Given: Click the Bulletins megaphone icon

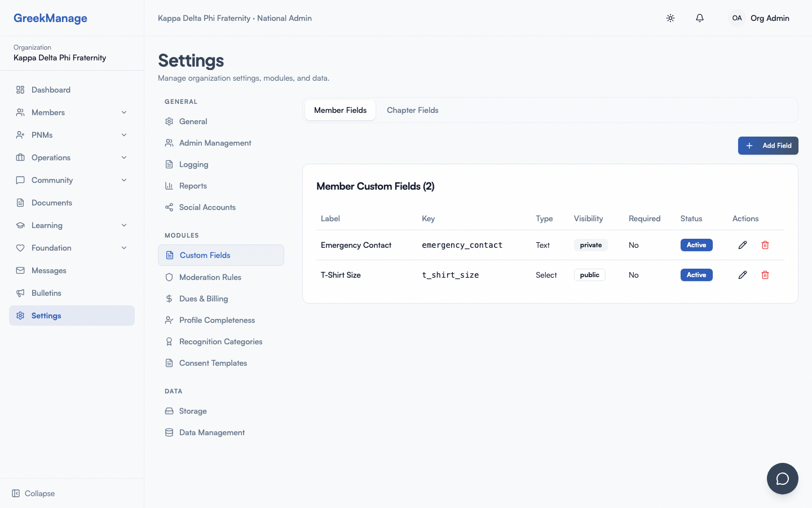Looking at the screenshot, I should [20, 293].
